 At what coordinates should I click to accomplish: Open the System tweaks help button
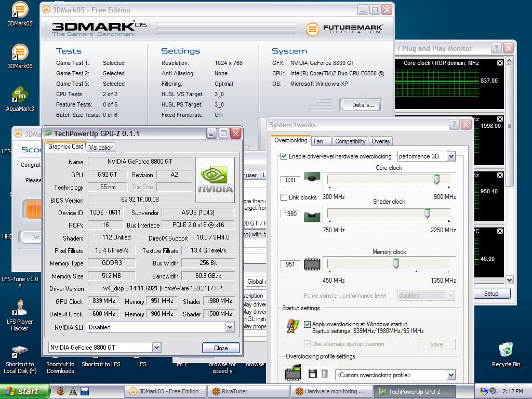tap(454, 125)
